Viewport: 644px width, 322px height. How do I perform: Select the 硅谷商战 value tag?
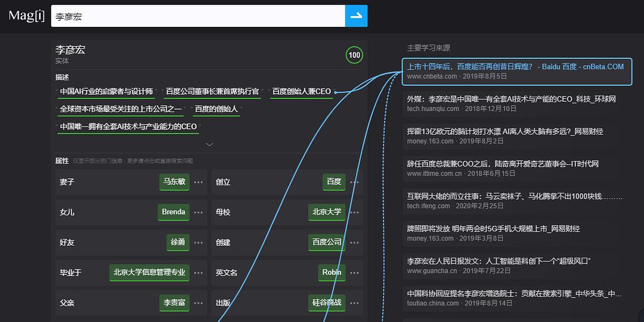[327, 303]
